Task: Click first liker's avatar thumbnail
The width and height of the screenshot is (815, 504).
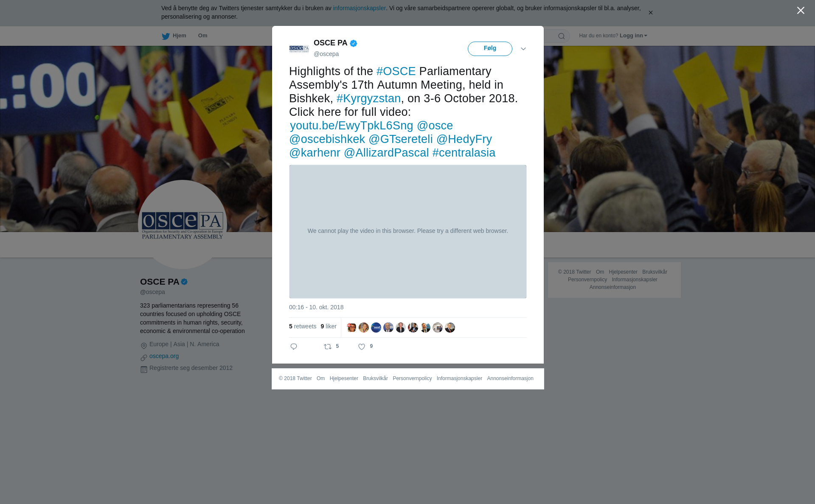Action: [351, 328]
